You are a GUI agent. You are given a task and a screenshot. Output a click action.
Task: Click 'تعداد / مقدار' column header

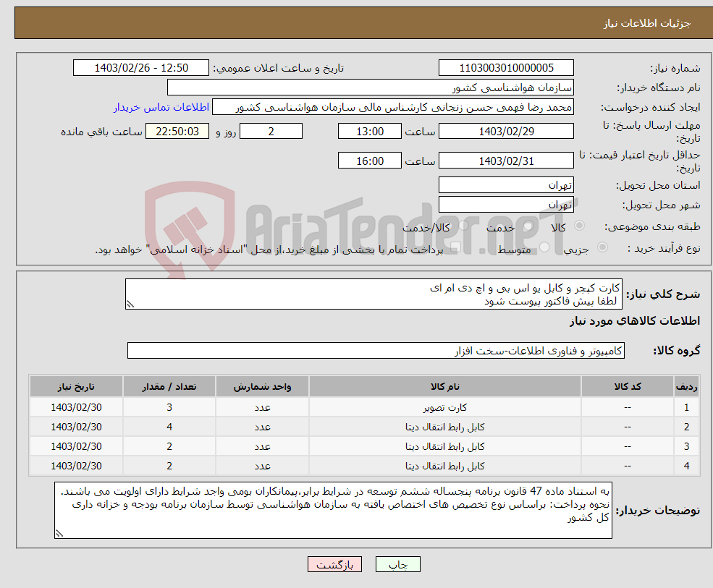point(169,387)
